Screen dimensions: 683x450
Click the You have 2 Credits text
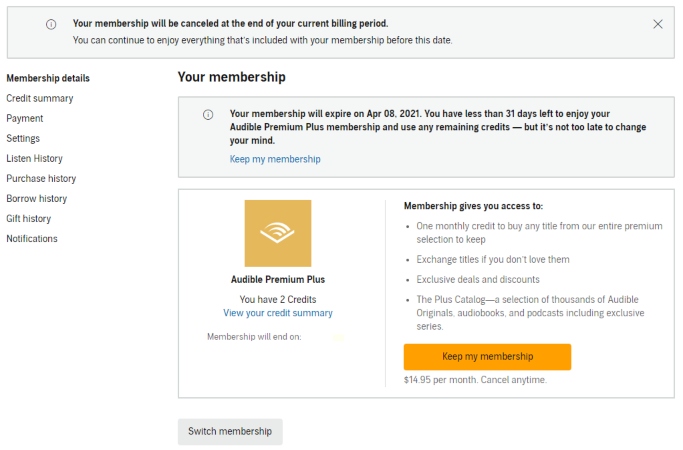click(x=278, y=299)
